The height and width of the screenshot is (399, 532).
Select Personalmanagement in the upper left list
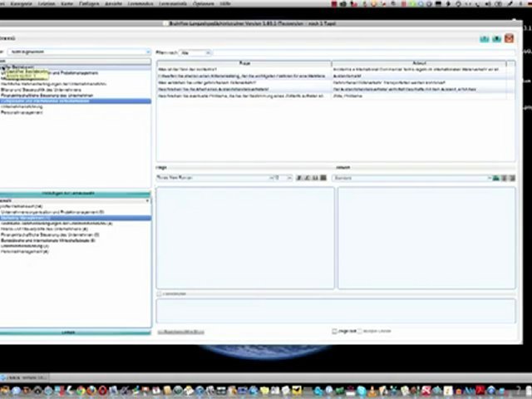click(x=22, y=112)
